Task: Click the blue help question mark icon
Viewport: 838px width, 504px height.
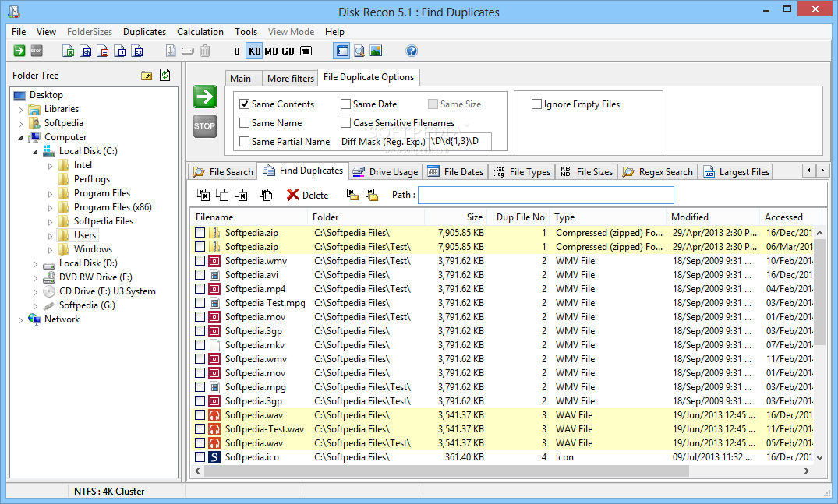Action: (x=412, y=51)
